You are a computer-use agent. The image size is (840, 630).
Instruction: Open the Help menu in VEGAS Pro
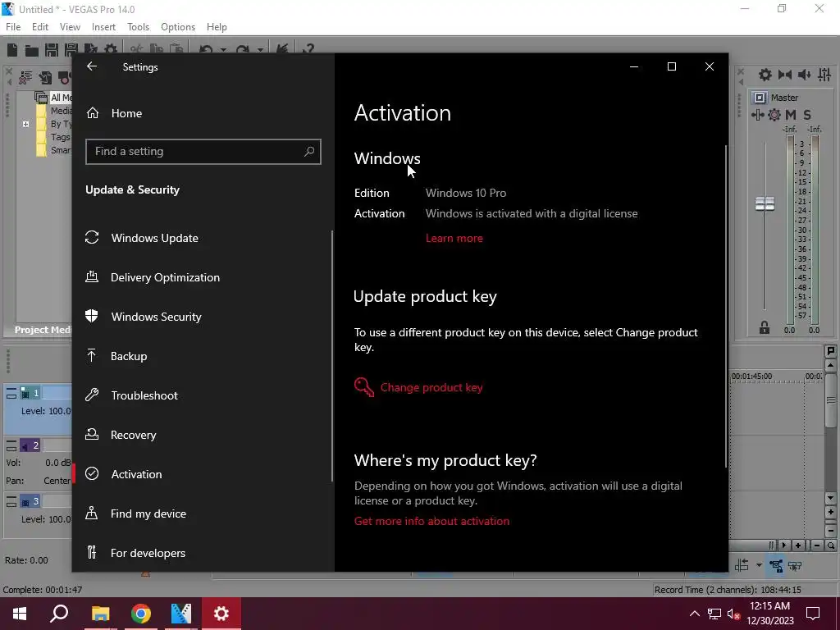tap(217, 27)
